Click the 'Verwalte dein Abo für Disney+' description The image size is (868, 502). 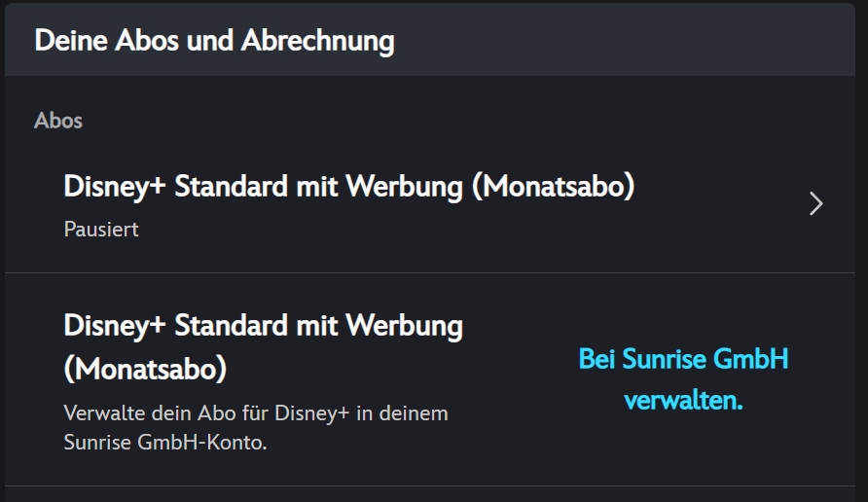(255, 413)
